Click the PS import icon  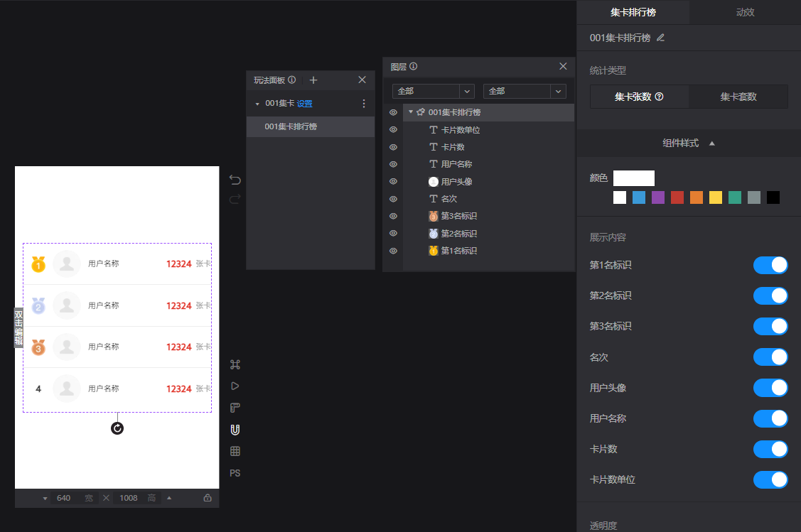click(x=235, y=473)
